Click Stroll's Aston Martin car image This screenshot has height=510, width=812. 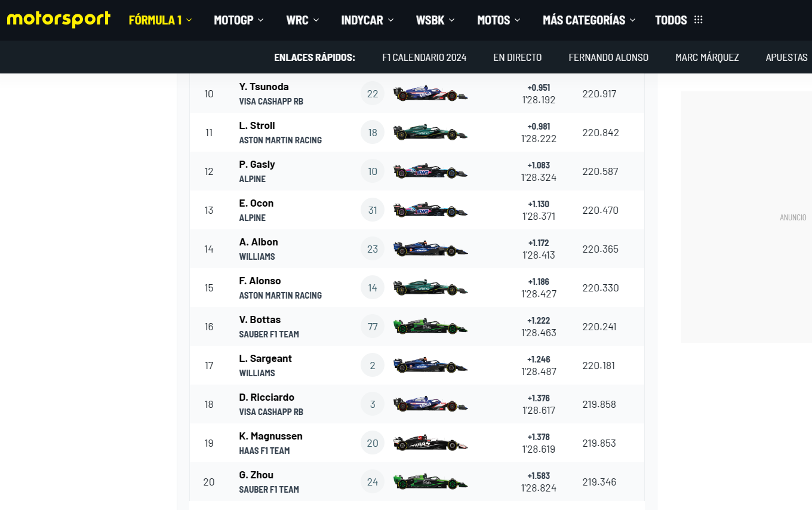point(430,133)
